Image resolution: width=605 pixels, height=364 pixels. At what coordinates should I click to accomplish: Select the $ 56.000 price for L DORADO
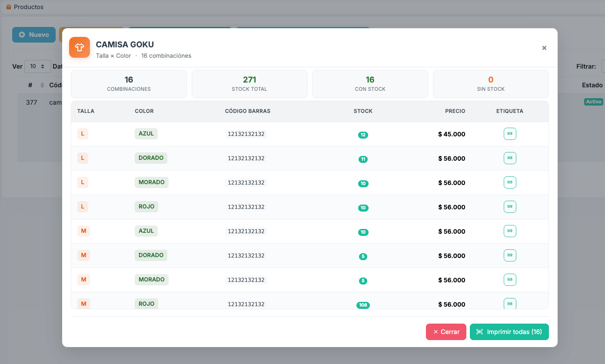[452, 159]
